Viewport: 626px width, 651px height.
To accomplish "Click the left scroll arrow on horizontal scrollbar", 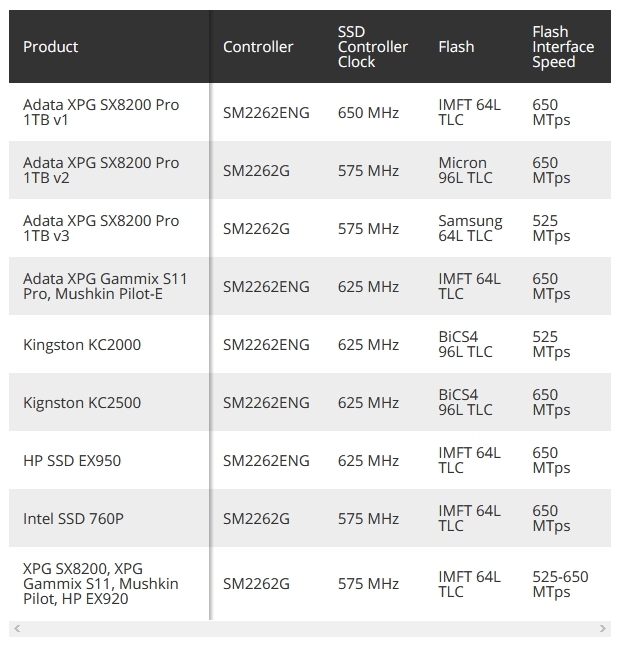I will click(x=17, y=629).
